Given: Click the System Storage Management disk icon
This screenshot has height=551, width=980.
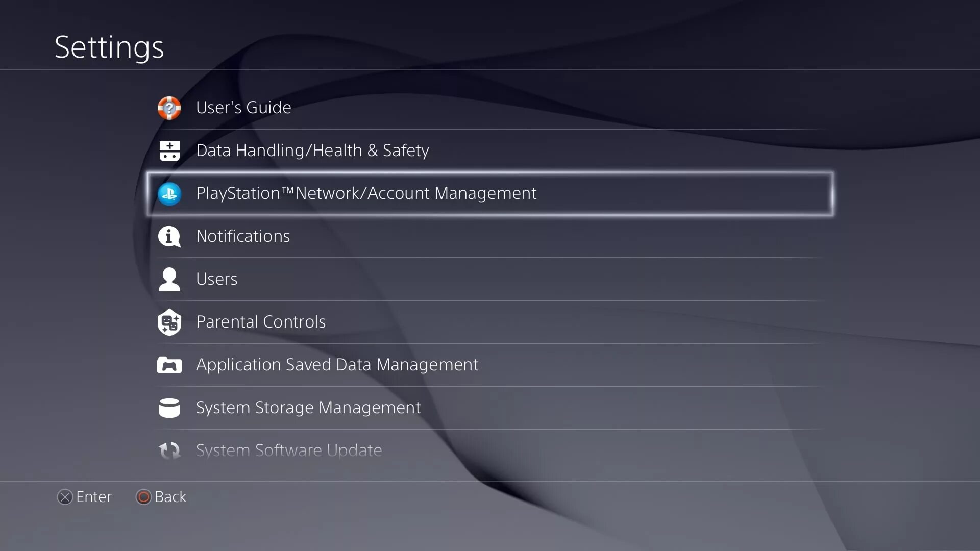Looking at the screenshot, I should coord(169,408).
